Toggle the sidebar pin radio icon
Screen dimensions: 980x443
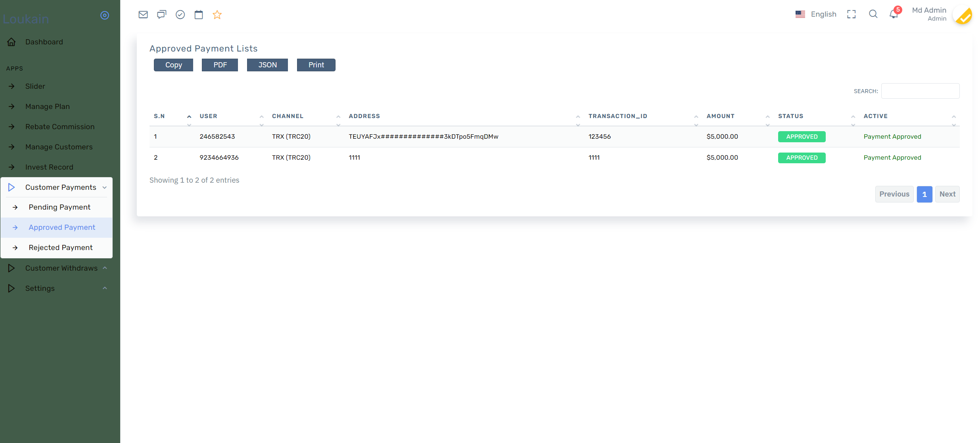coord(105,15)
